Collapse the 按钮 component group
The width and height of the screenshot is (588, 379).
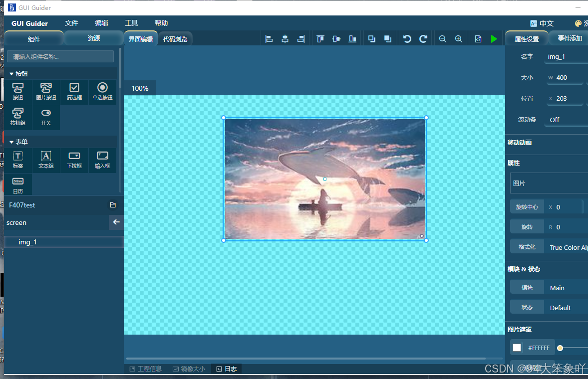(x=11, y=74)
